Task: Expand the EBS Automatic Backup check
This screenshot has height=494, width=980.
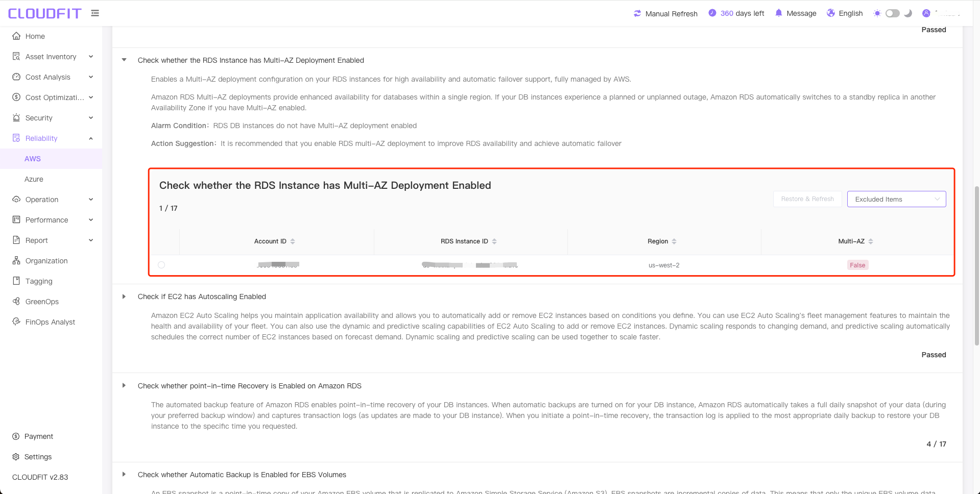Action: 124,475
